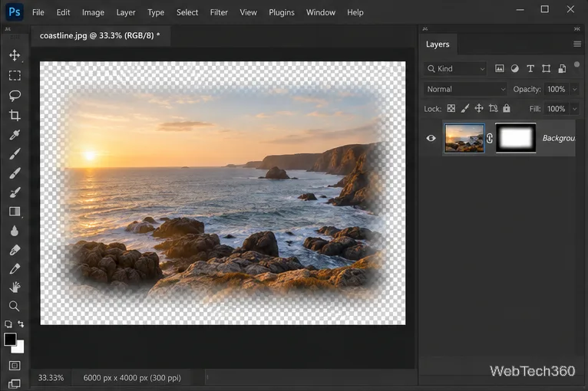
Task: Lock layer position
Action: [479, 109]
